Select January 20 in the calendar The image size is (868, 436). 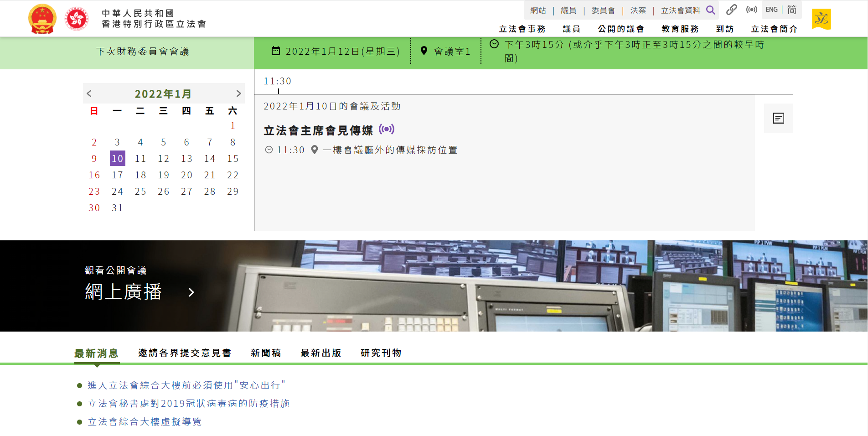pos(186,175)
